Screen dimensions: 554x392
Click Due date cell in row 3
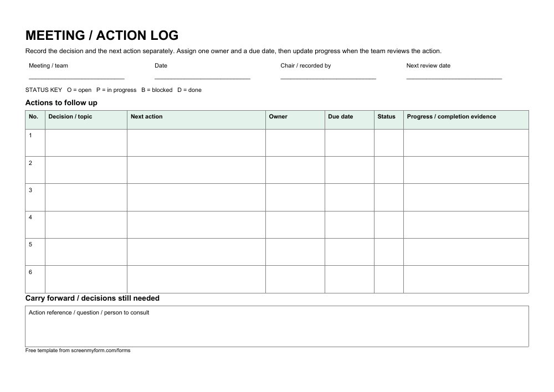(350, 198)
